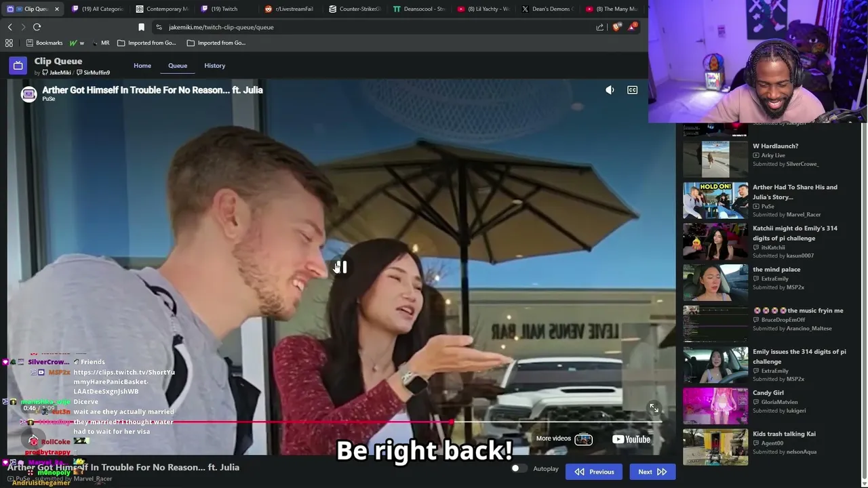Image resolution: width=868 pixels, height=488 pixels.
Task: Switch to the Lil Yachty YouTube tab
Action: point(484,9)
